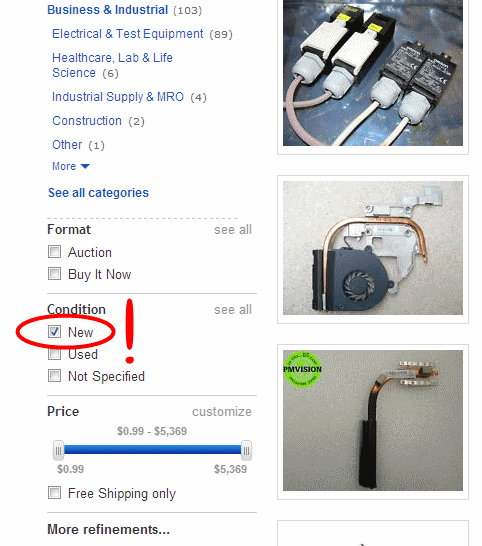Viewport: 482px width, 546px height.
Task: Customize the price range
Action: pos(222,412)
